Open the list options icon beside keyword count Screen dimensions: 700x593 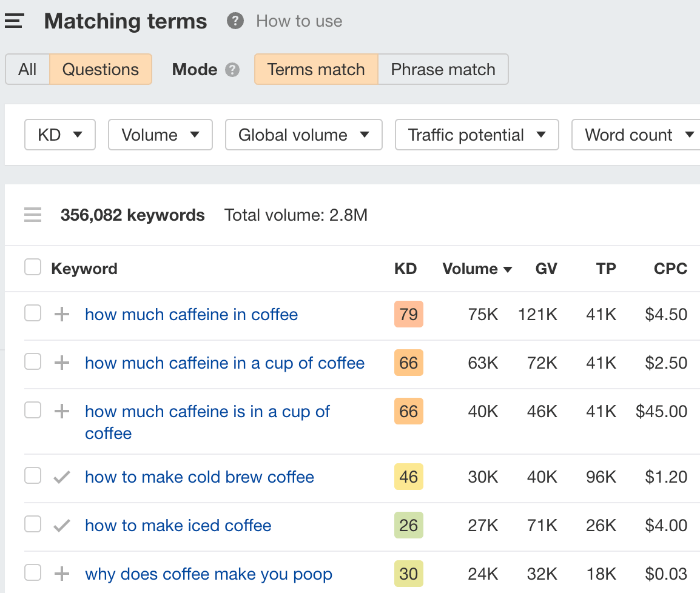[x=33, y=215]
